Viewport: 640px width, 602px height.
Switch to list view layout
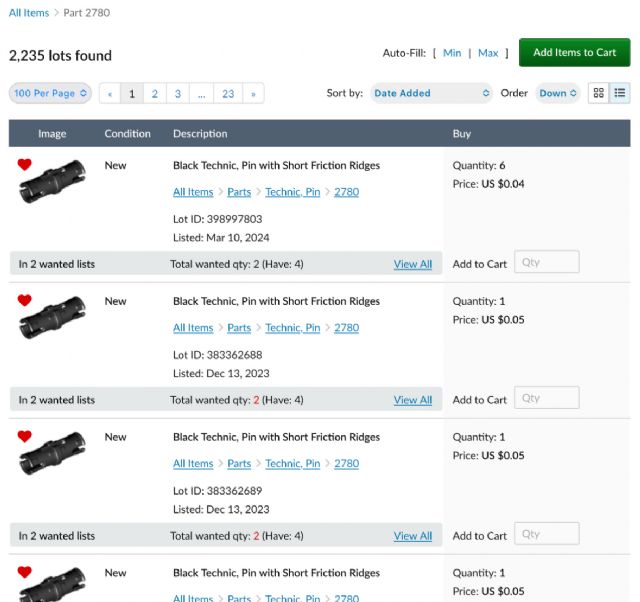point(620,93)
